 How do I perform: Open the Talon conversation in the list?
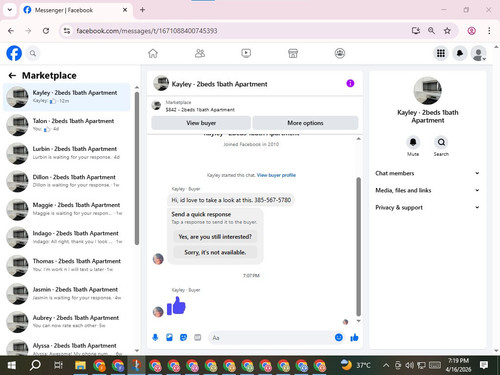tap(67, 125)
